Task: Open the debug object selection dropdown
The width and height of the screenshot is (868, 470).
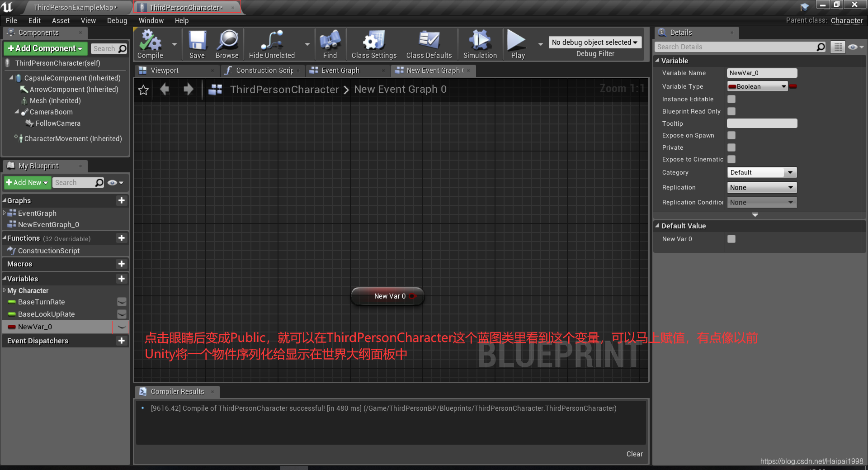Action: [x=595, y=42]
